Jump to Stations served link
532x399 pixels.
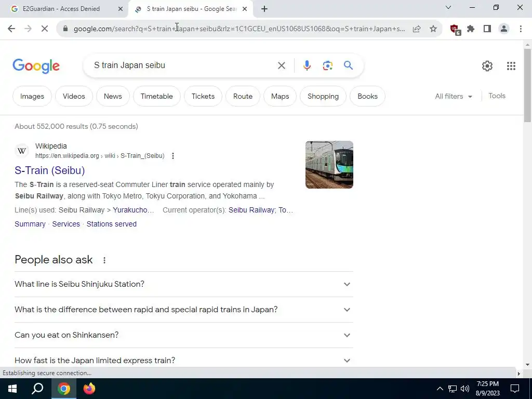[x=111, y=224]
